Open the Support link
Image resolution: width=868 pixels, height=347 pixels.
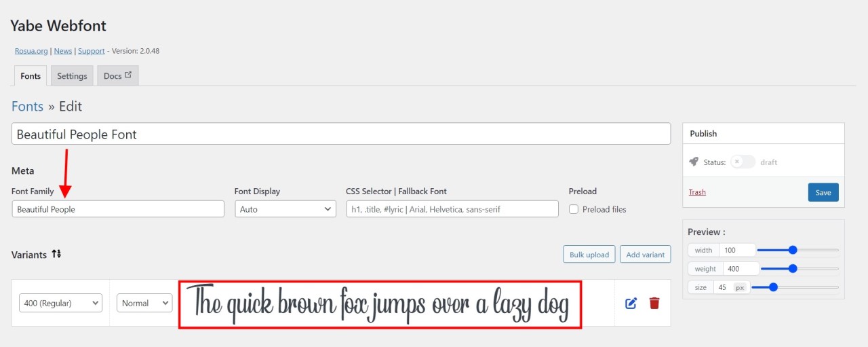92,51
